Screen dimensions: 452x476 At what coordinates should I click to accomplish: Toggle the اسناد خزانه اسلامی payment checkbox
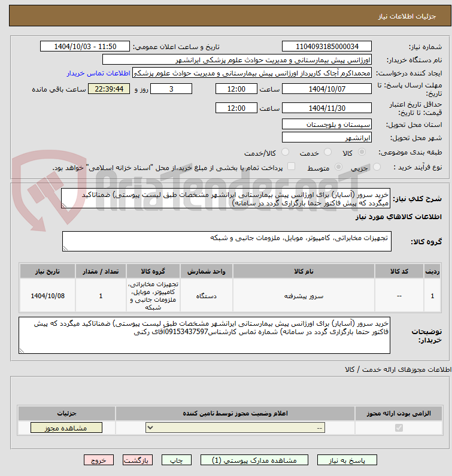291,166
